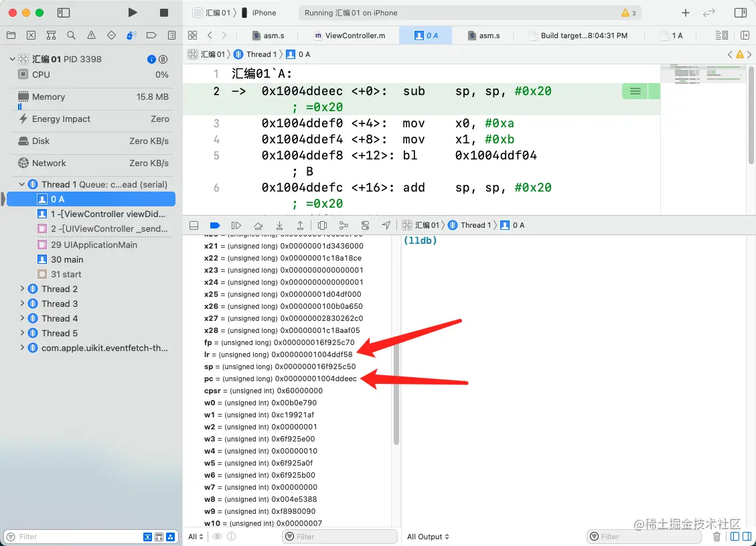Expand Thread 4
756x546 pixels.
(21, 318)
